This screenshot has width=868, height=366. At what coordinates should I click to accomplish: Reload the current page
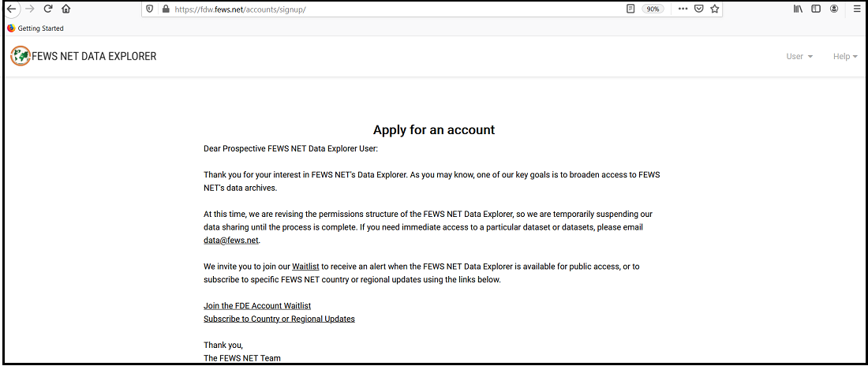click(x=48, y=9)
